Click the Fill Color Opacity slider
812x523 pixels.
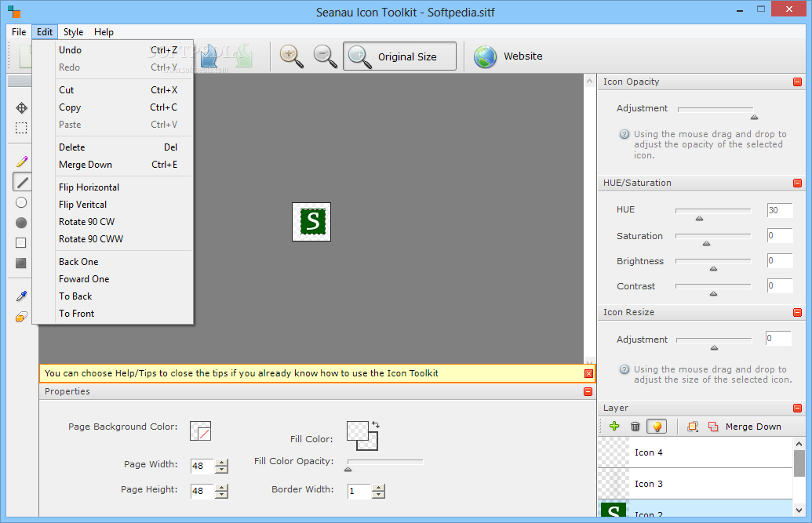384,463
